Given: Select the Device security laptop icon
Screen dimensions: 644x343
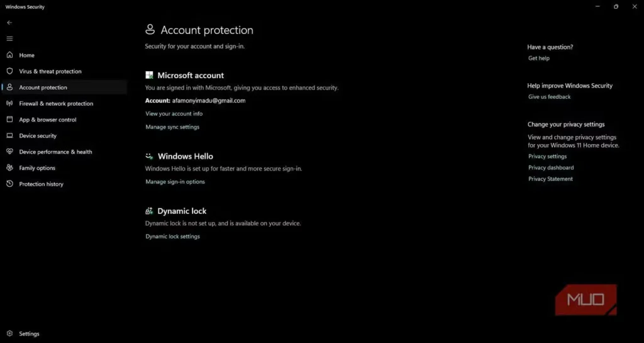Looking at the screenshot, I should click(9, 136).
